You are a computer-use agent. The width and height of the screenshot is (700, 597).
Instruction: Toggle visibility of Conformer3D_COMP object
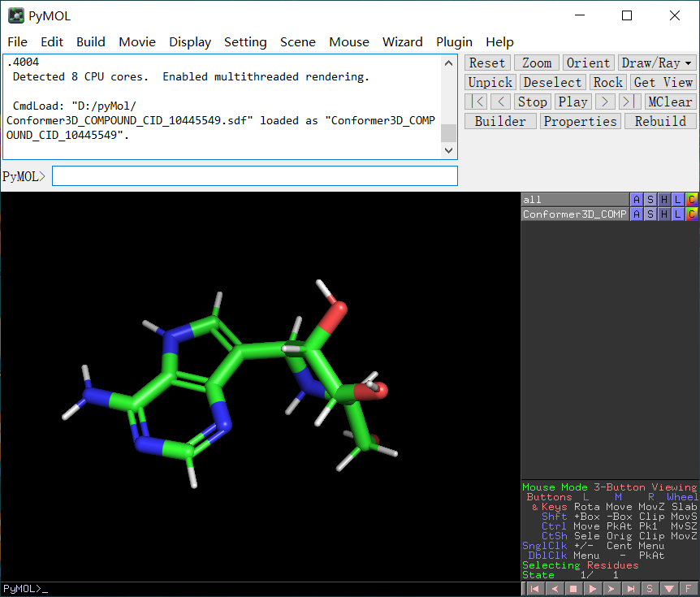(575, 214)
